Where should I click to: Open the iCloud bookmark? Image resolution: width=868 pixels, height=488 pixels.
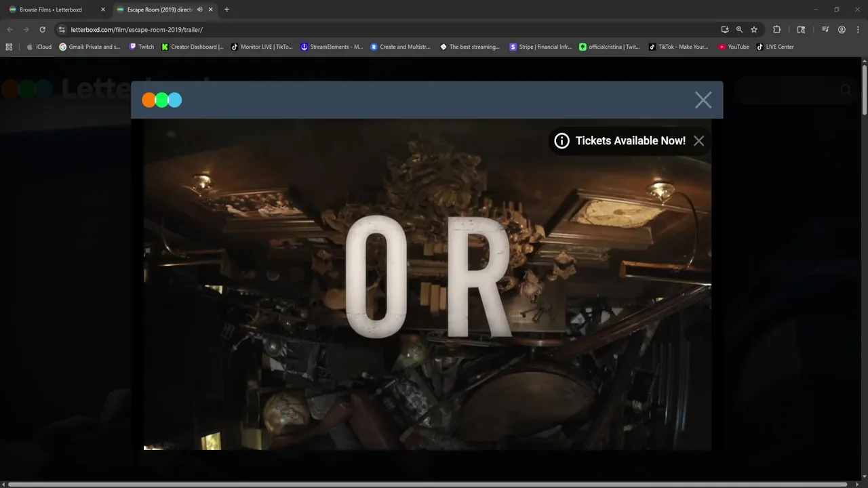(39, 47)
